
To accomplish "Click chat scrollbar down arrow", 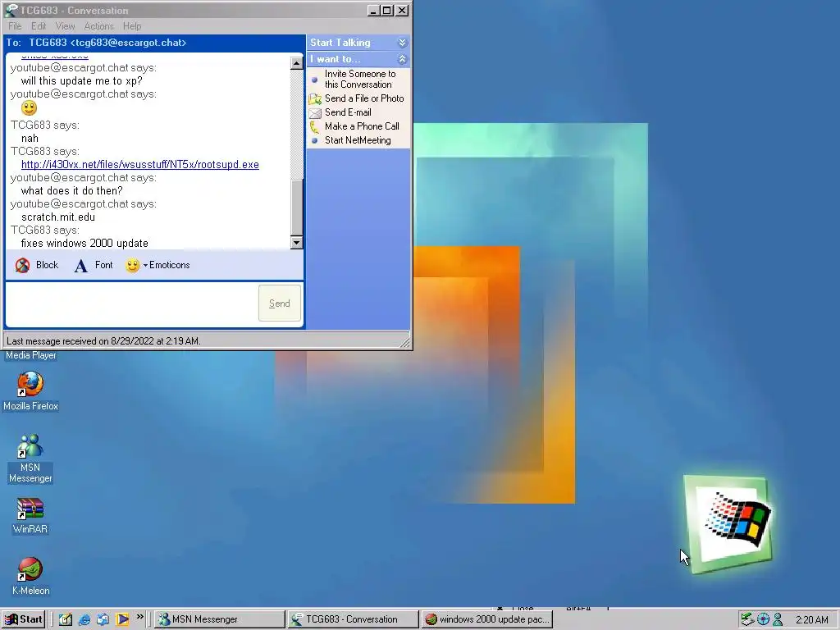I will [297, 243].
